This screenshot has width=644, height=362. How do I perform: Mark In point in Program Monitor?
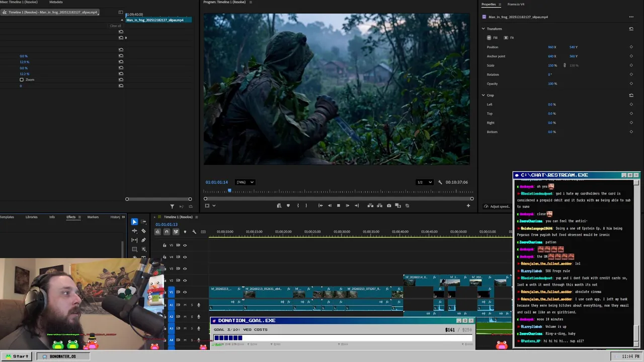(x=298, y=206)
